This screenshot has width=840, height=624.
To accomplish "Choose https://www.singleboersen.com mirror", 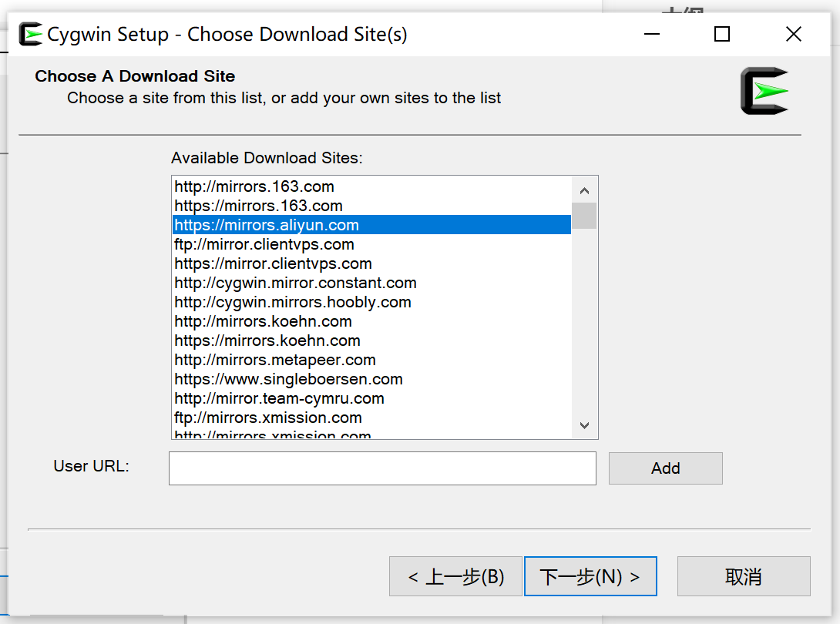I will pyautogui.click(x=371, y=379).
